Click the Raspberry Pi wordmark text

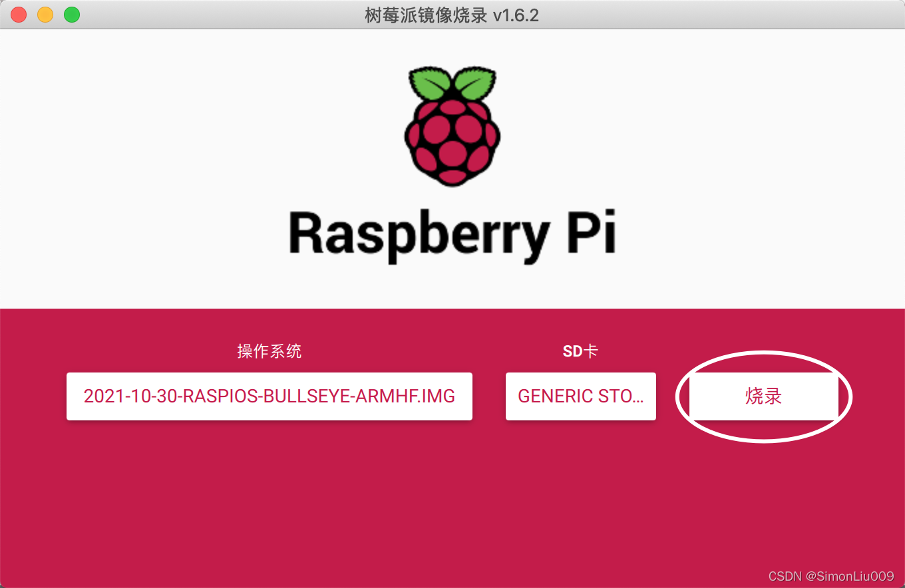pos(452,236)
